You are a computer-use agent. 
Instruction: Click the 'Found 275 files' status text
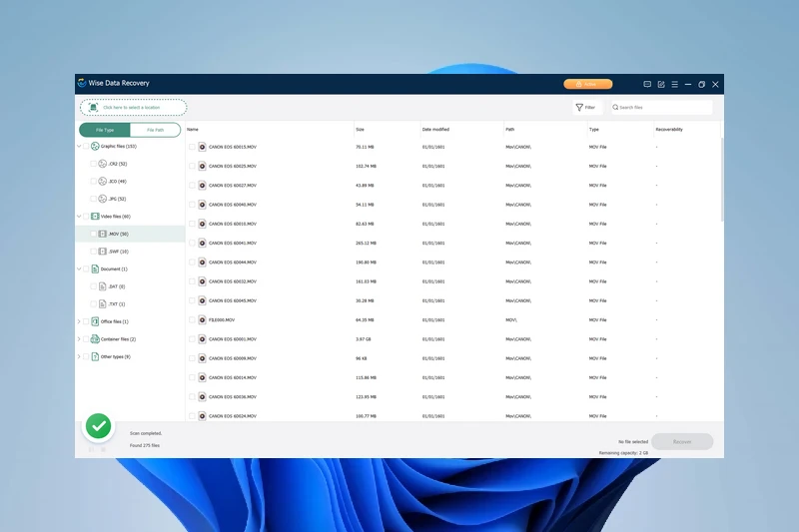(145, 445)
